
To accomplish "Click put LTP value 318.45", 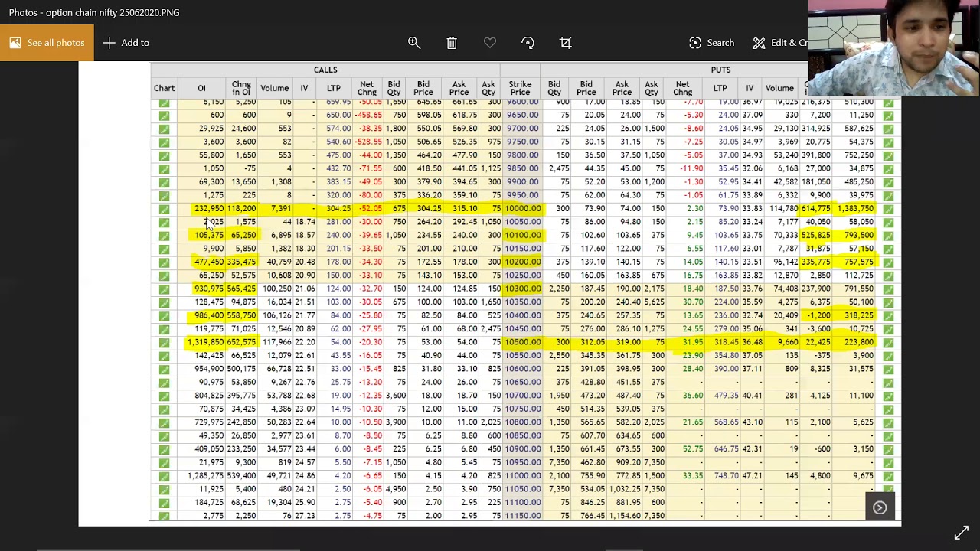I will click(727, 343).
